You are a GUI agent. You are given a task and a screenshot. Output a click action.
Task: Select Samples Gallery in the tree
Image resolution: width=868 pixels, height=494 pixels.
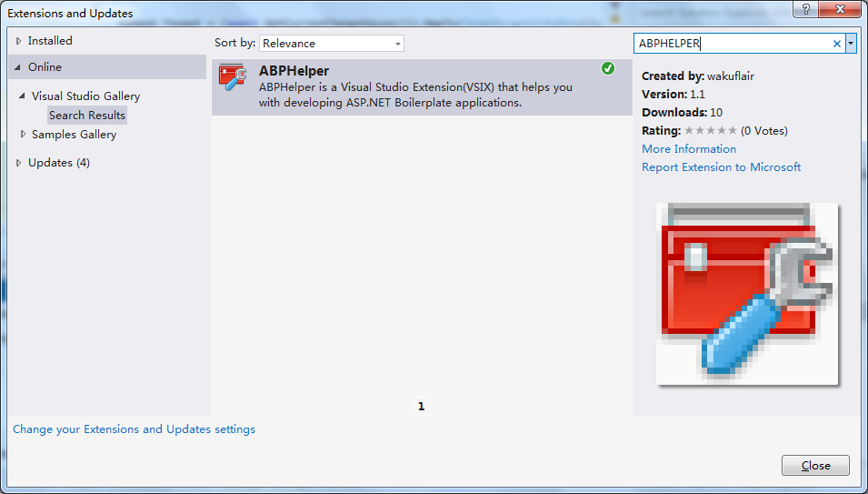[x=75, y=134]
